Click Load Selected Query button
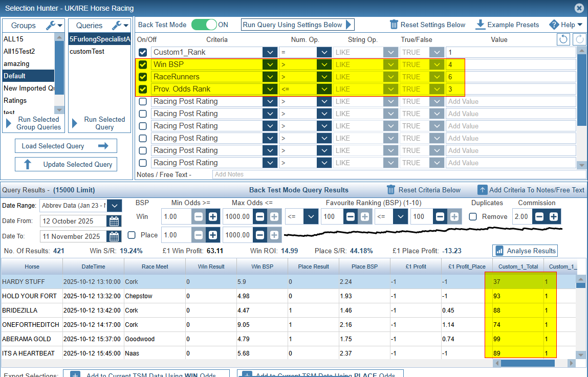Image resolution: width=588 pixels, height=377 pixels. [x=66, y=146]
